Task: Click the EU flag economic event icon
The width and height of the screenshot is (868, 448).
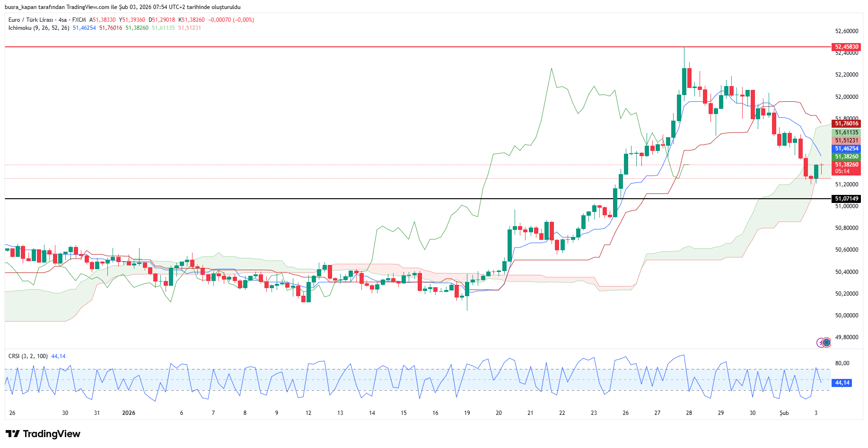Action: [x=827, y=343]
